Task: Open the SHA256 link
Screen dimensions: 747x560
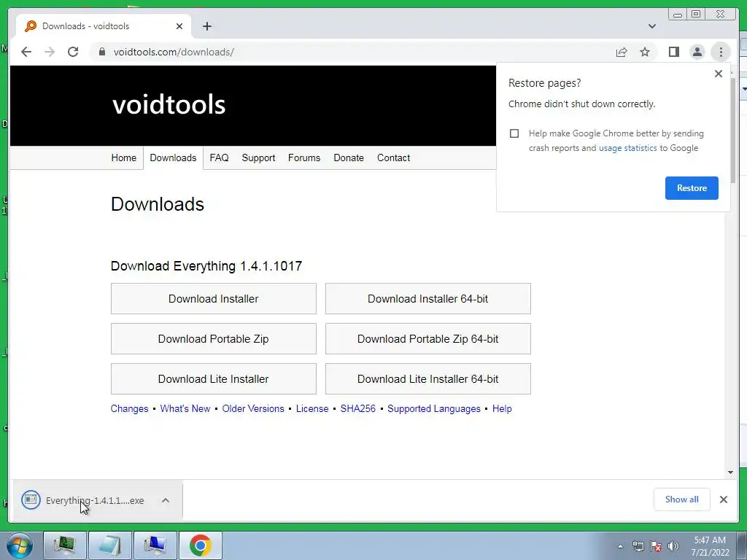Action: click(x=357, y=408)
